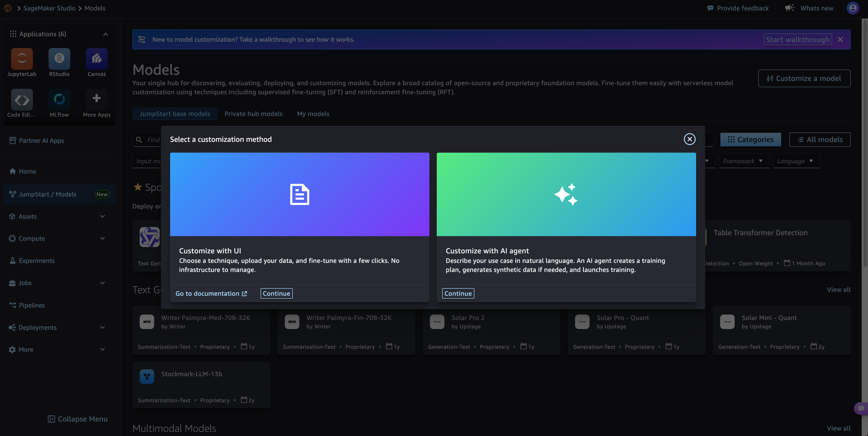Select the AI agent sparkles thumbnail
The width and height of the screenshot is (868, 436).
click(566, 194)
